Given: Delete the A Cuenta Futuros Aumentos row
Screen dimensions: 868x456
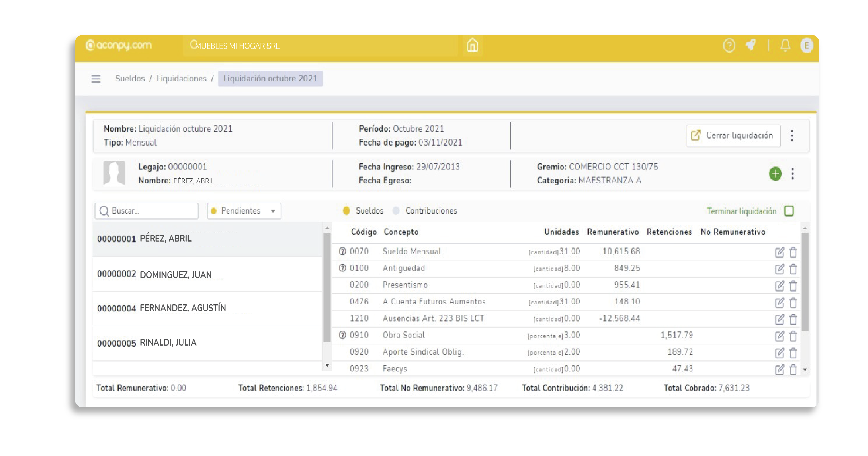Looking at the screenshot, I should point(793,303).
